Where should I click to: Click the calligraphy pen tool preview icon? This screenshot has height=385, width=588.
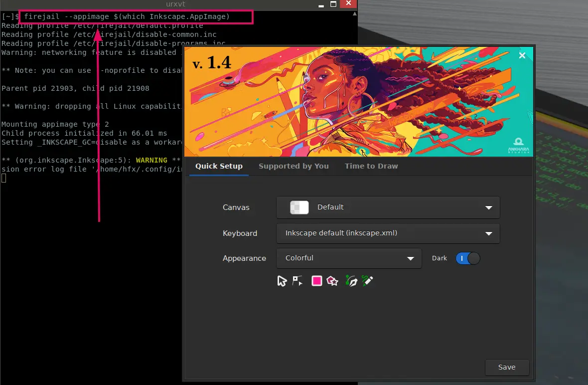351,281
